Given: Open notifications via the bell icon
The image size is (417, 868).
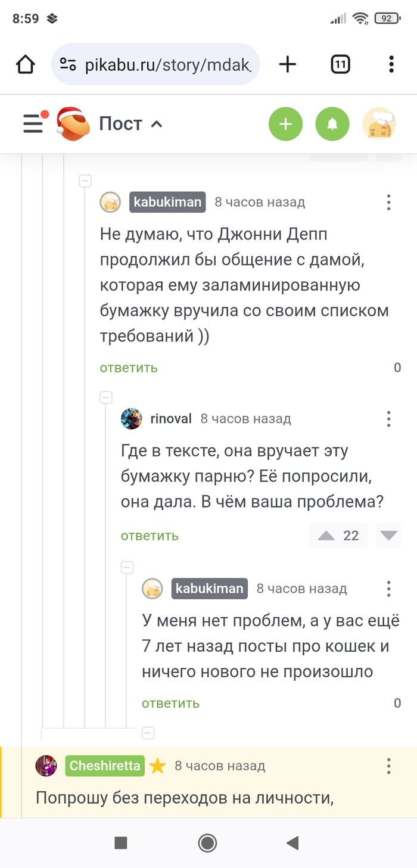Looking at the screenshot, I should pyautogui.click(x=332, y=124).
